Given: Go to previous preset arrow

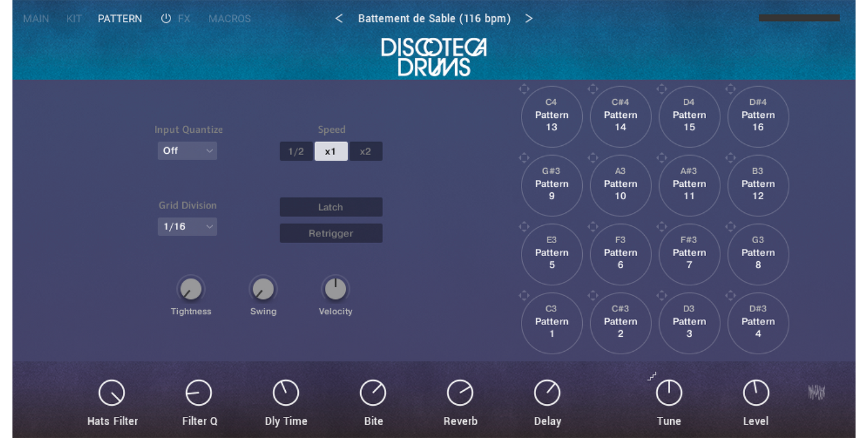Looking at the screenshot, I should pos(339,19).
